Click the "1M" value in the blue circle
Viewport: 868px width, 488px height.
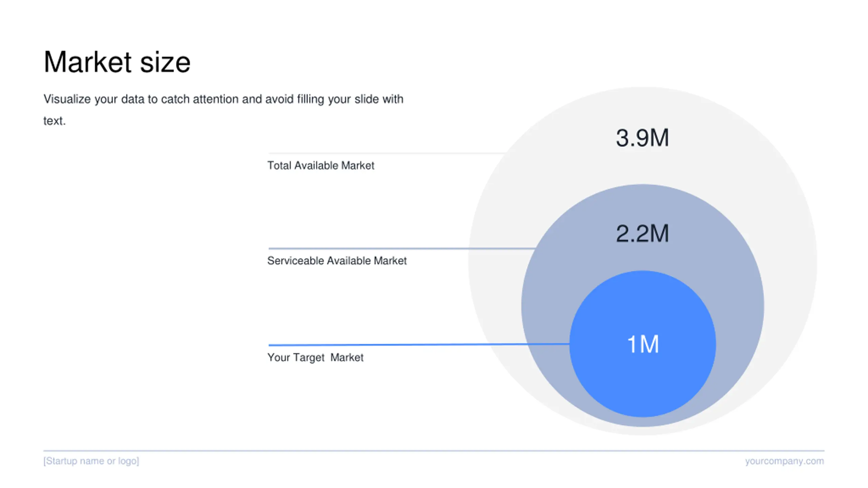[x=643, y=344]
